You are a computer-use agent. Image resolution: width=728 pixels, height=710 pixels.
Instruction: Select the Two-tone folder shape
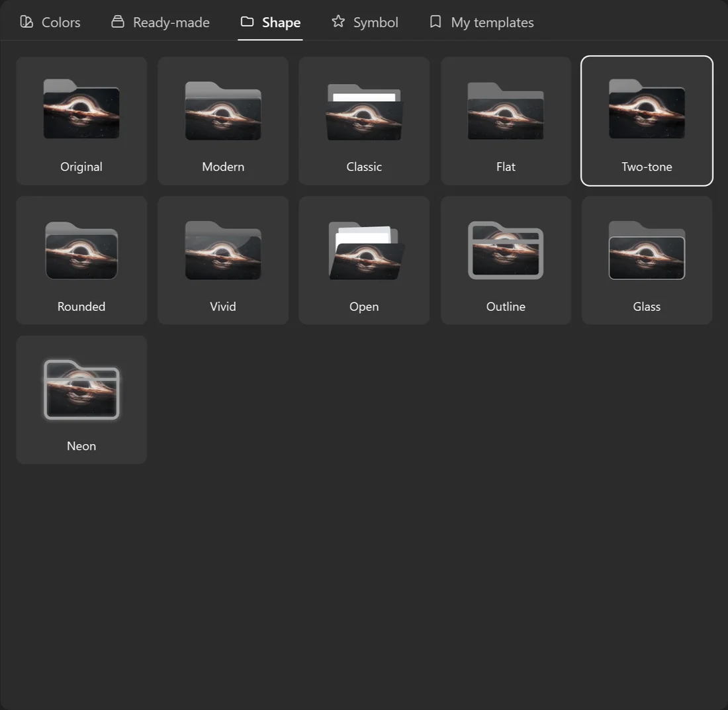click(647, 120)
